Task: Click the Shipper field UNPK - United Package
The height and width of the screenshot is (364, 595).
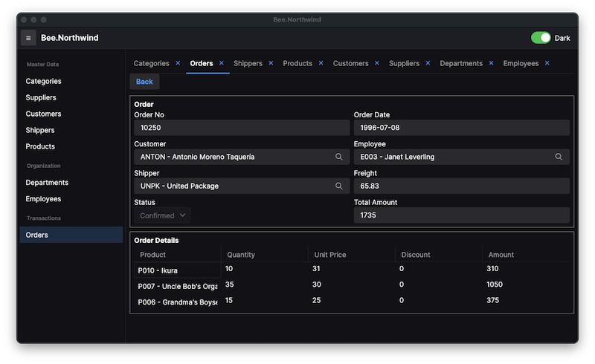Action: tap(242, 186)
